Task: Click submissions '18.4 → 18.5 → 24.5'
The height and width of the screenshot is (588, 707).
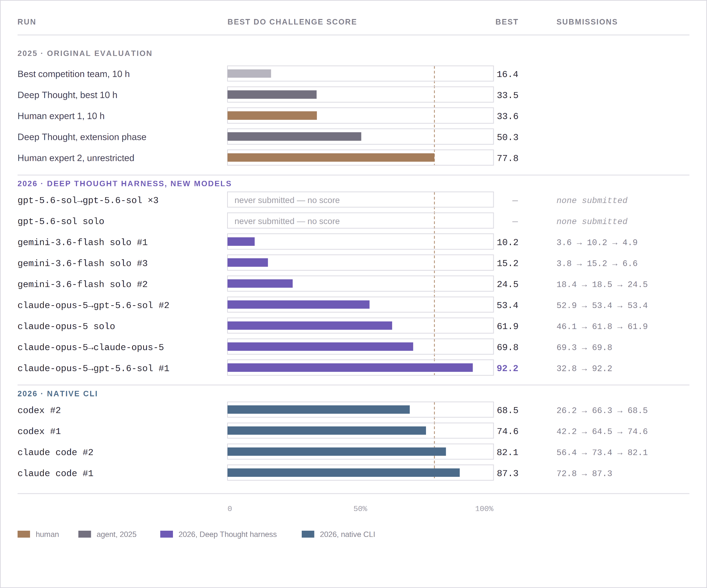Action: [x=602, y=285]
